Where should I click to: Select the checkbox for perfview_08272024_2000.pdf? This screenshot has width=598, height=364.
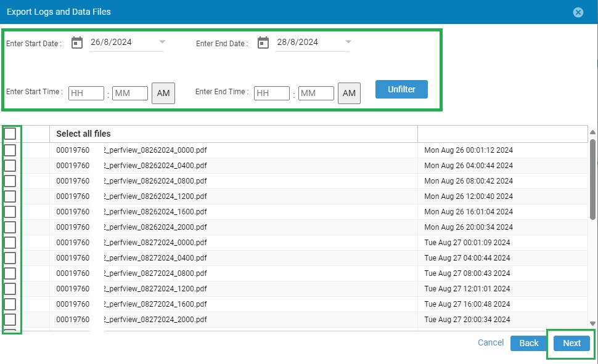pyautogui.click(x=10, y=319)
